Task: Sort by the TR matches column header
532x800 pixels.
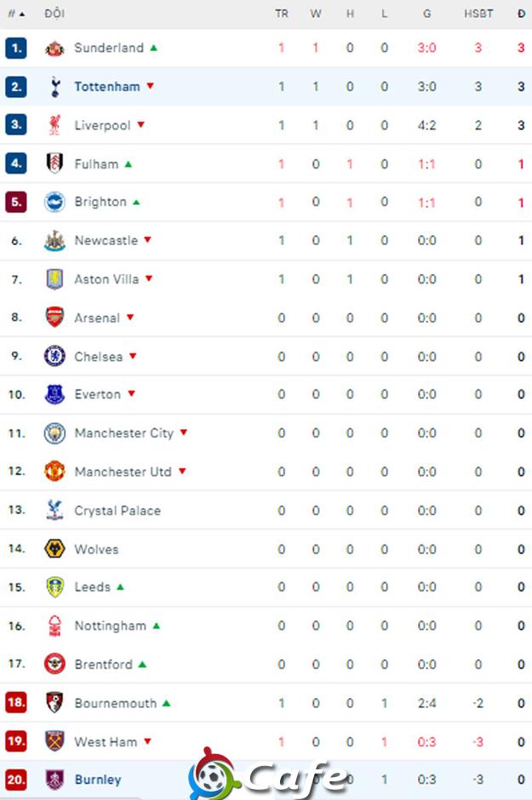Action: coord(282,14)
